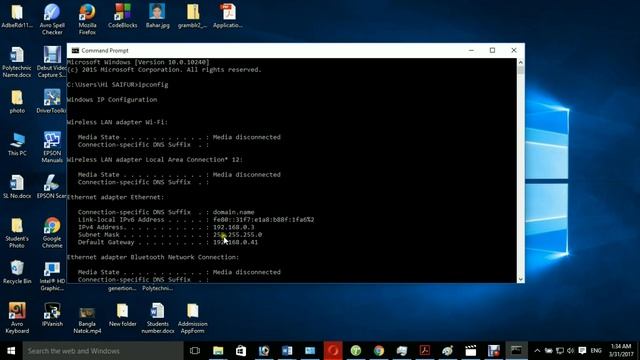
Task: Open the volume control tray icon
Action: coord(571,351)
